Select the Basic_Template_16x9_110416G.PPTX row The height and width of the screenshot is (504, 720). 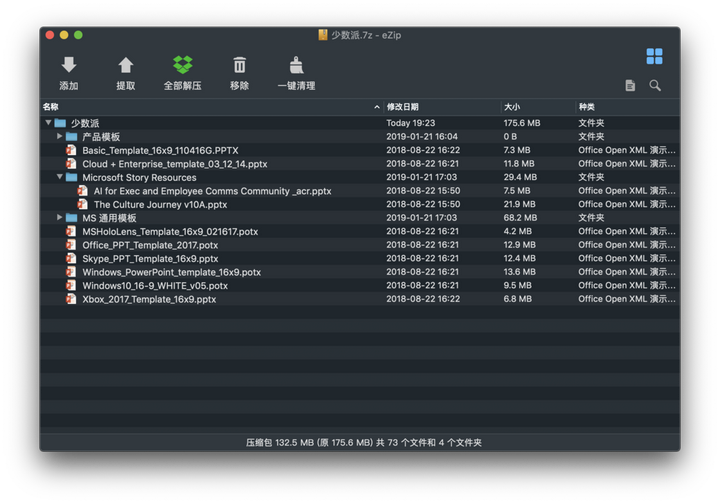pyautogui.click(x=360, y=150)
